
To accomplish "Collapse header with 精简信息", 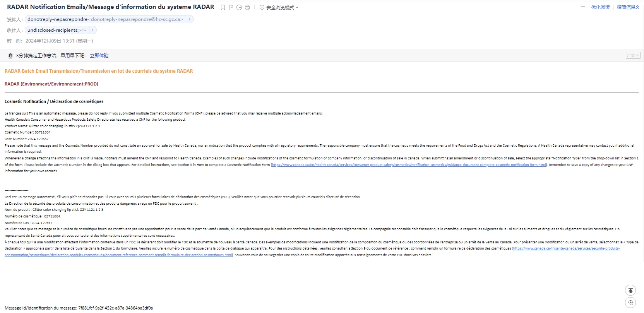I will point(628,7).
